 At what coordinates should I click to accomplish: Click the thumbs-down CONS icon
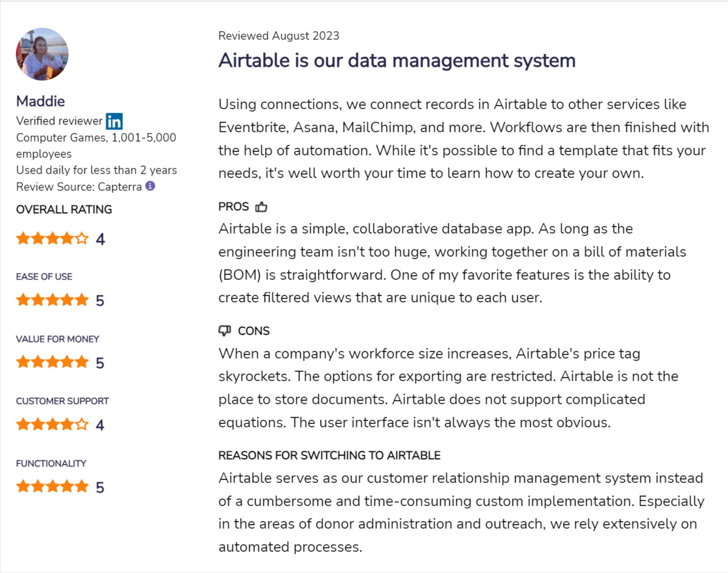click(x=225, y=331)
